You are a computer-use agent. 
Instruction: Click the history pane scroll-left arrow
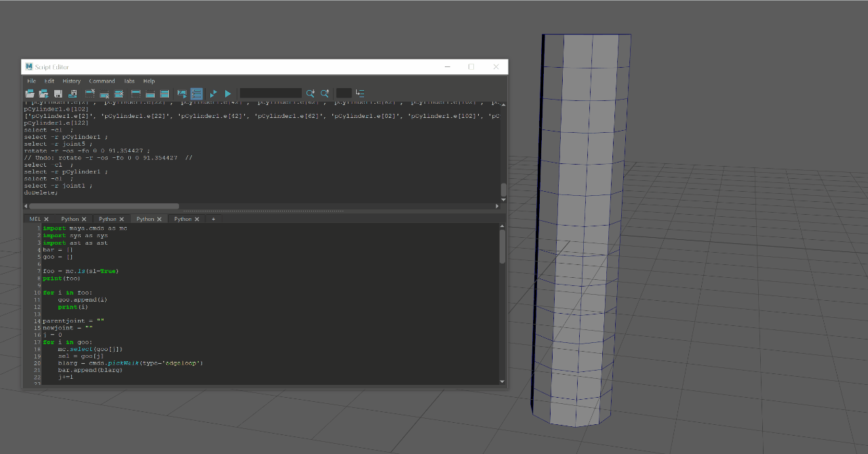[x=26, y=206]
